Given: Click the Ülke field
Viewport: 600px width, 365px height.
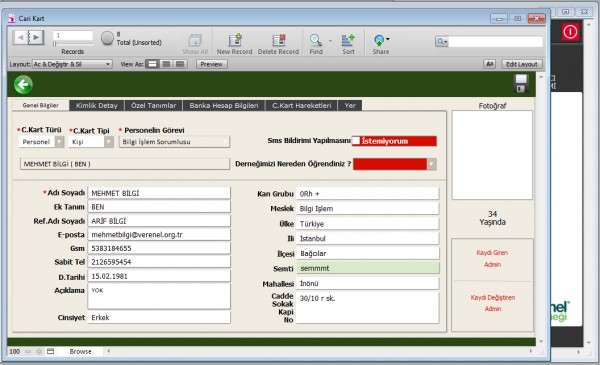Looking at the screenshot, I should pos(367,223).
